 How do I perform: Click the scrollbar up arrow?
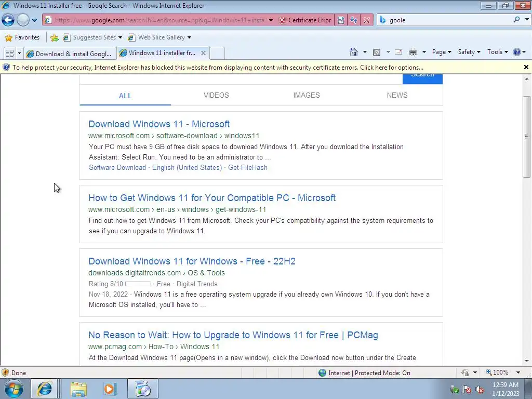[527, 79]
